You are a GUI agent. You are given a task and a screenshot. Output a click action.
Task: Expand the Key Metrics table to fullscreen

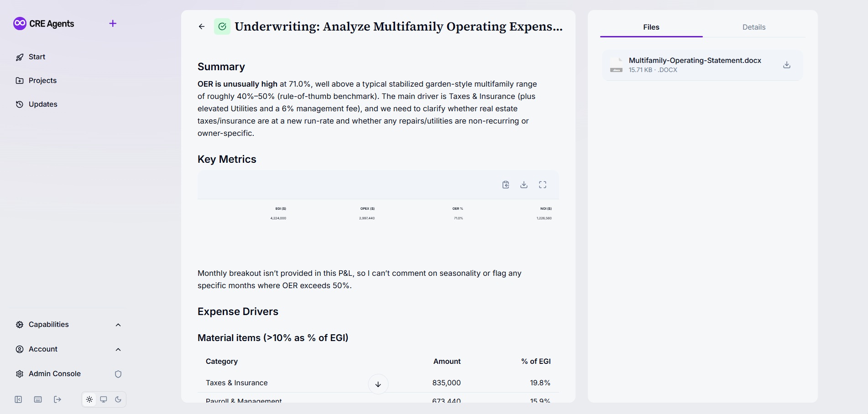543,185
